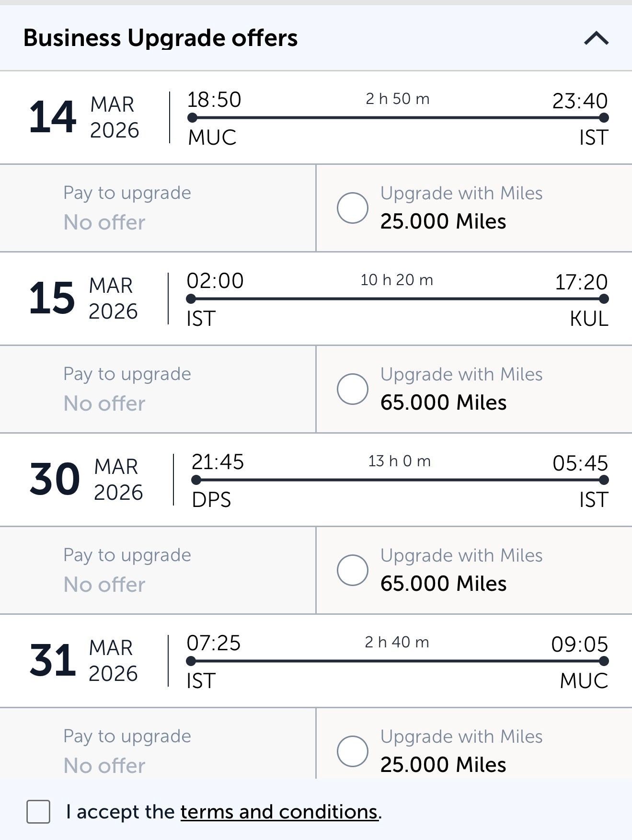632x840 pixels.
Task: Tap the 30 MAR 2026 DPS to IST flight row
Action: pos(316,480)
